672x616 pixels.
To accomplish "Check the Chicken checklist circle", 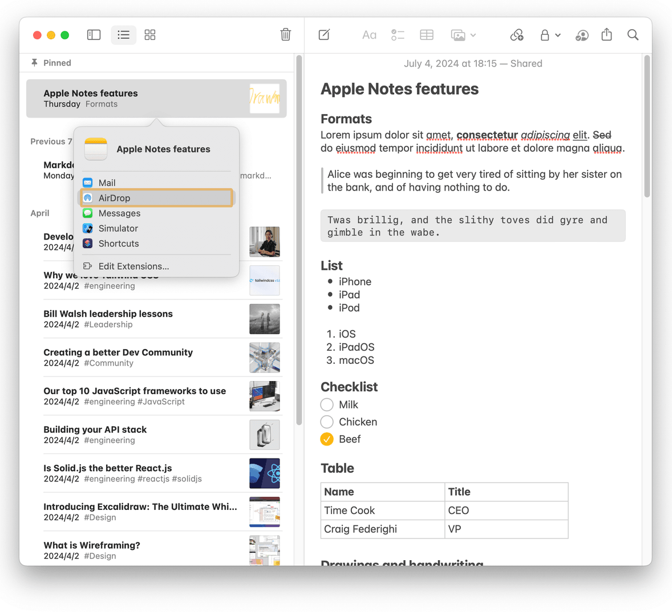I will pos(327,422).
